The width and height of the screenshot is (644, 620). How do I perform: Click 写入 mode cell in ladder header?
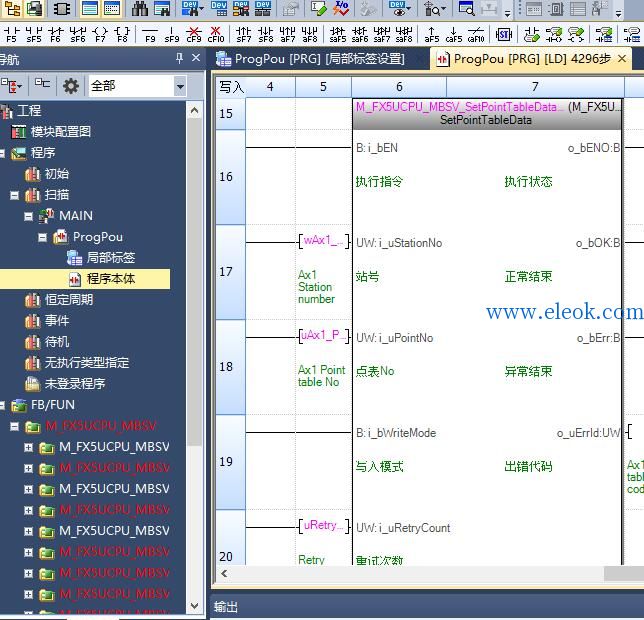click(231, 87)
